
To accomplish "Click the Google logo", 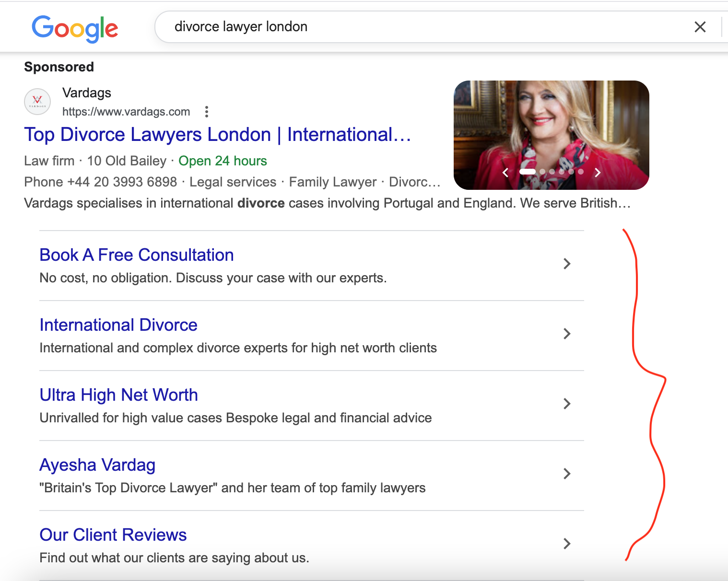I will click(x=75, y=28).
